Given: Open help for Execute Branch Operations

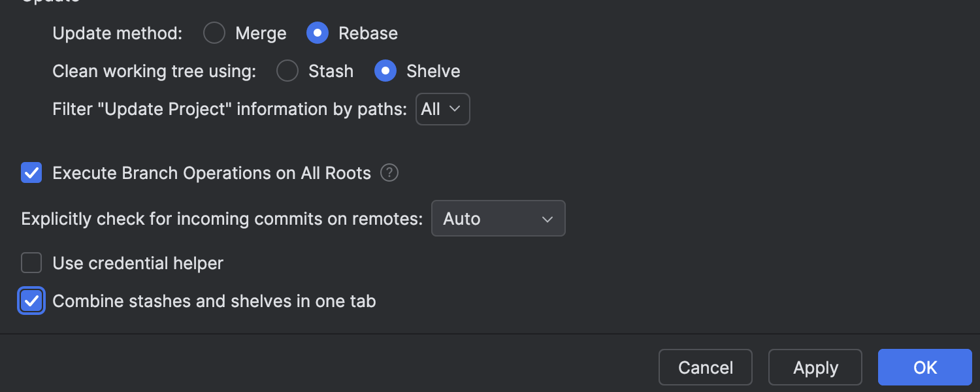Looking at the screenshot, I should click(x=389, y=173).
